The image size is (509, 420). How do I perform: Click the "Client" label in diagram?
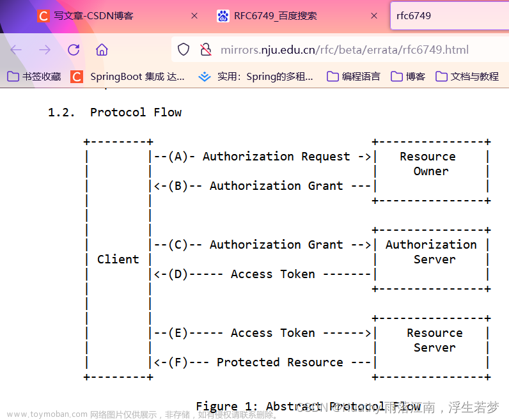pyautogui.click(x=118, y=260)
